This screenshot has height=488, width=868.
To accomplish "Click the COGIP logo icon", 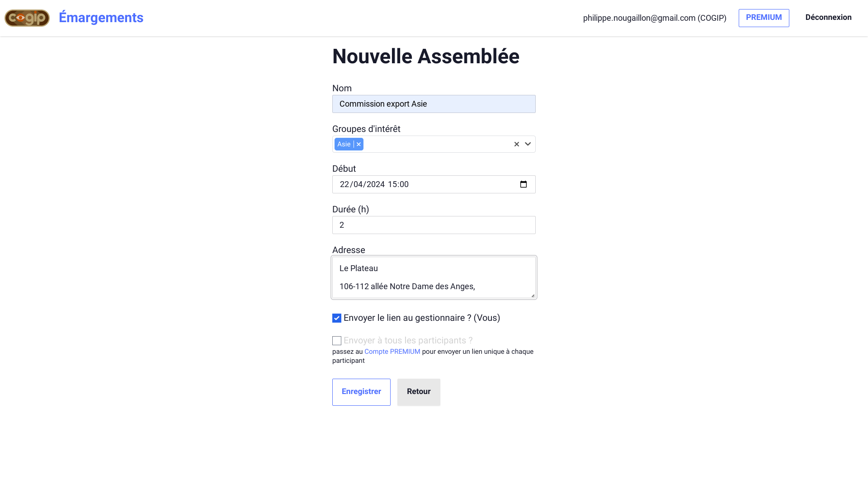I will (27, 18).
